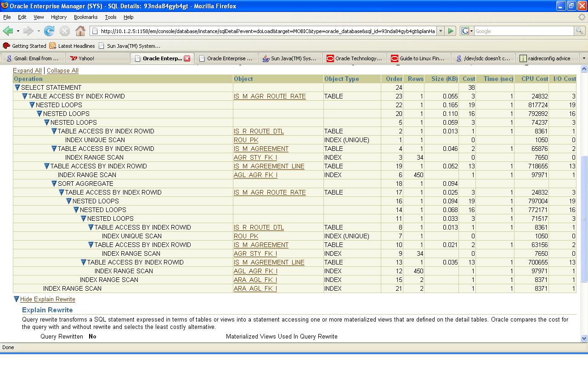The image size is (588, 368).
Task: Collapse NESTED LOOPS row with order 5
Action: pyautogui.click(x=46, y=122)
